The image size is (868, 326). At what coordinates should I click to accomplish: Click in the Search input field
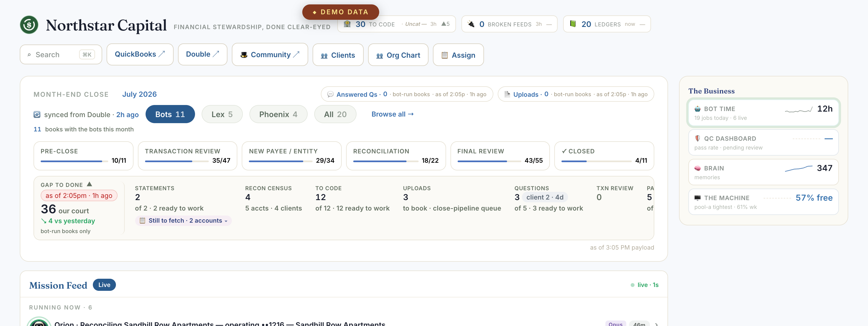61,54
